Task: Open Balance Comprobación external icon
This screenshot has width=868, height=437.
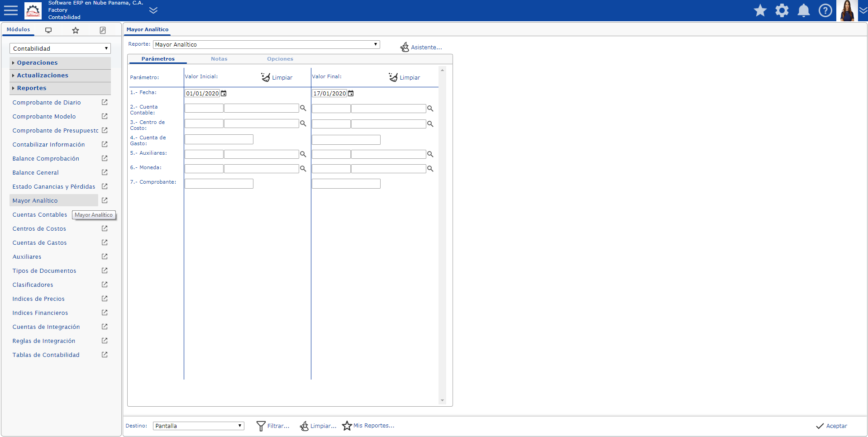Action: 105,158
